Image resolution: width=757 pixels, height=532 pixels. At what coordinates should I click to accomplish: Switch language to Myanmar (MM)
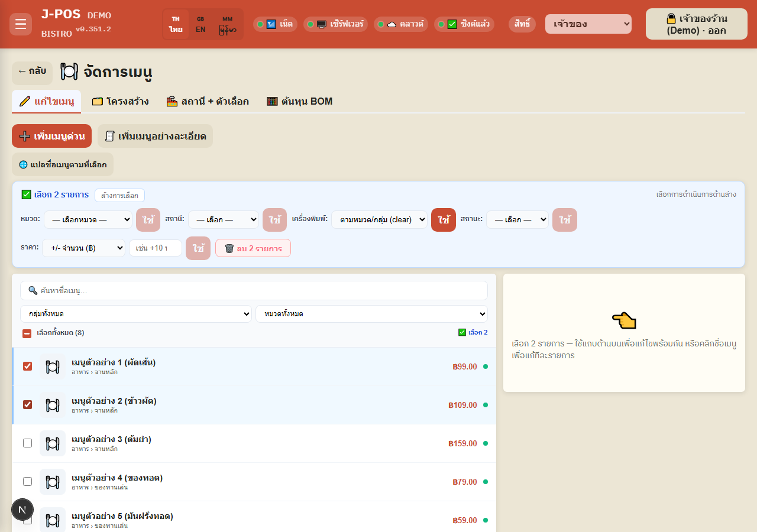tap(227, 24)
